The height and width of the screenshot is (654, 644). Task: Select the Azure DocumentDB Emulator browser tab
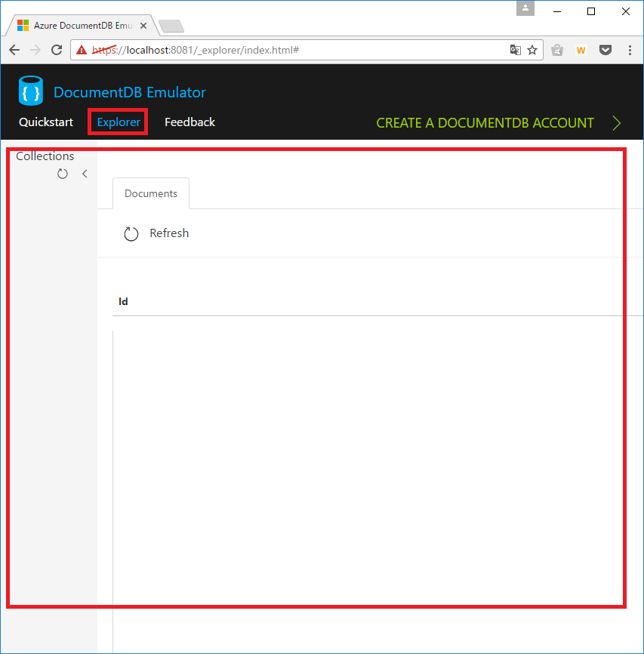pos(82,26)
